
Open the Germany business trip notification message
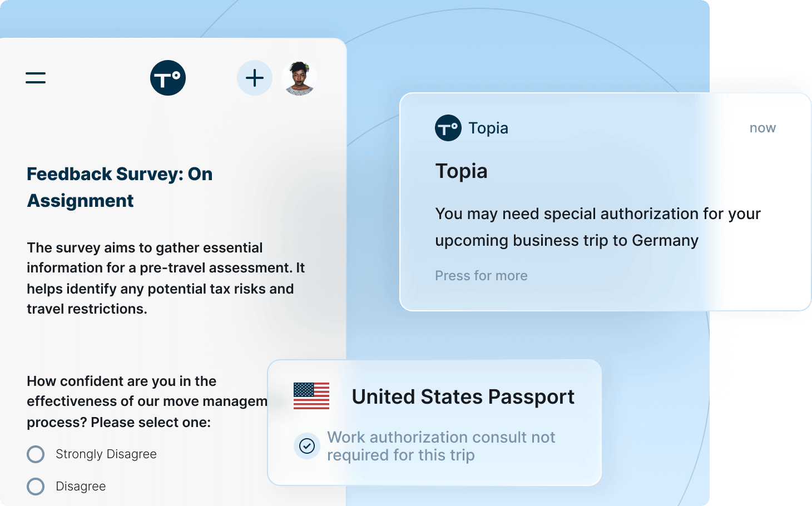597,227
